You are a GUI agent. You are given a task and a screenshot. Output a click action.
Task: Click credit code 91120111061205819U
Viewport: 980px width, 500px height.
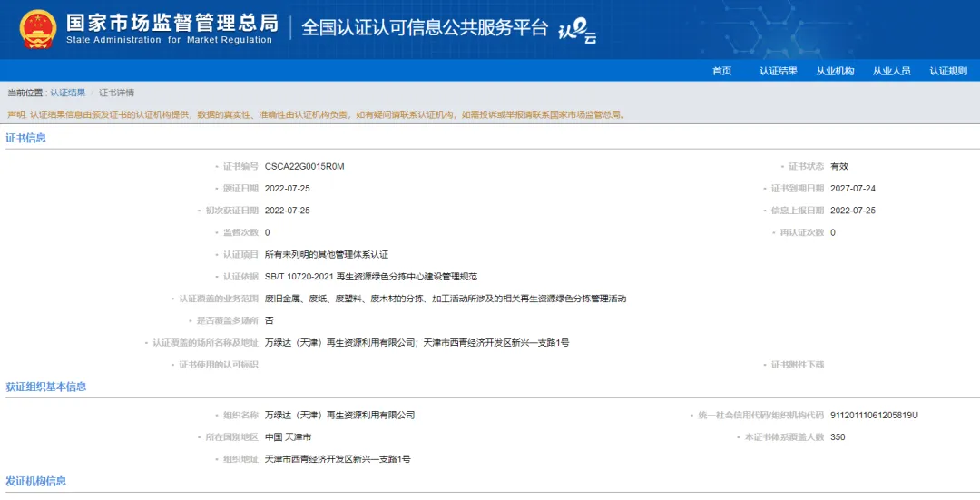click(875, 415)
